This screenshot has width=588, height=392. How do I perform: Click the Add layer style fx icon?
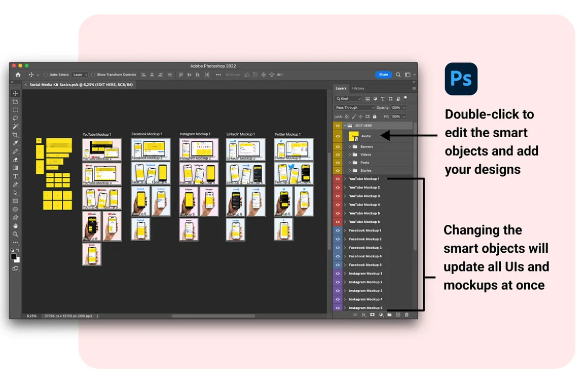363,315
